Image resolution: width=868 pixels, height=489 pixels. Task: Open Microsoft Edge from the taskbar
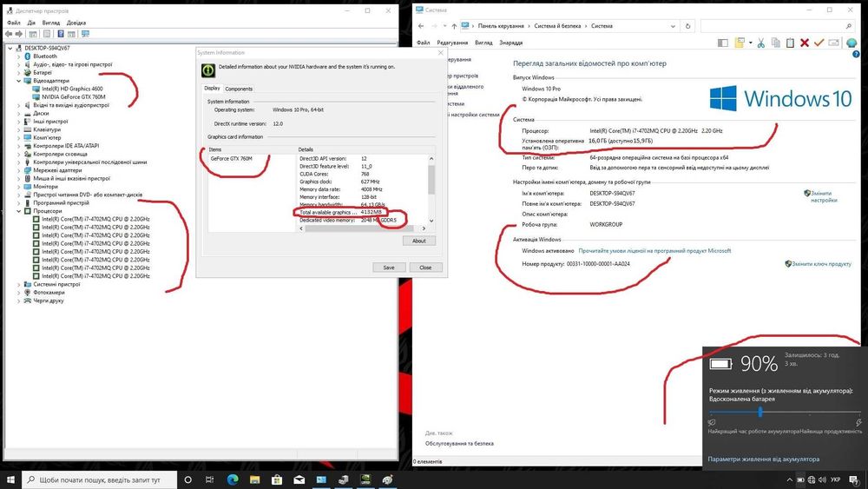(x=233, y=479)
